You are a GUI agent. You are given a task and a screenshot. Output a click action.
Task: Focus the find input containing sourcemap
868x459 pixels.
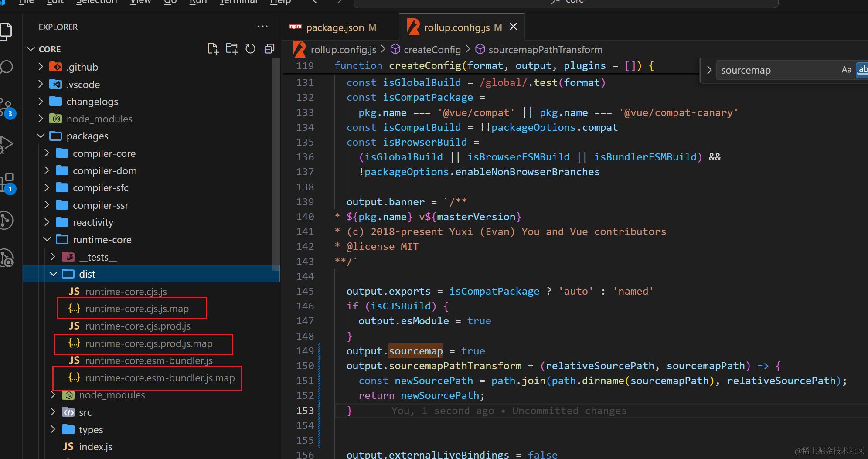[777, 70]
